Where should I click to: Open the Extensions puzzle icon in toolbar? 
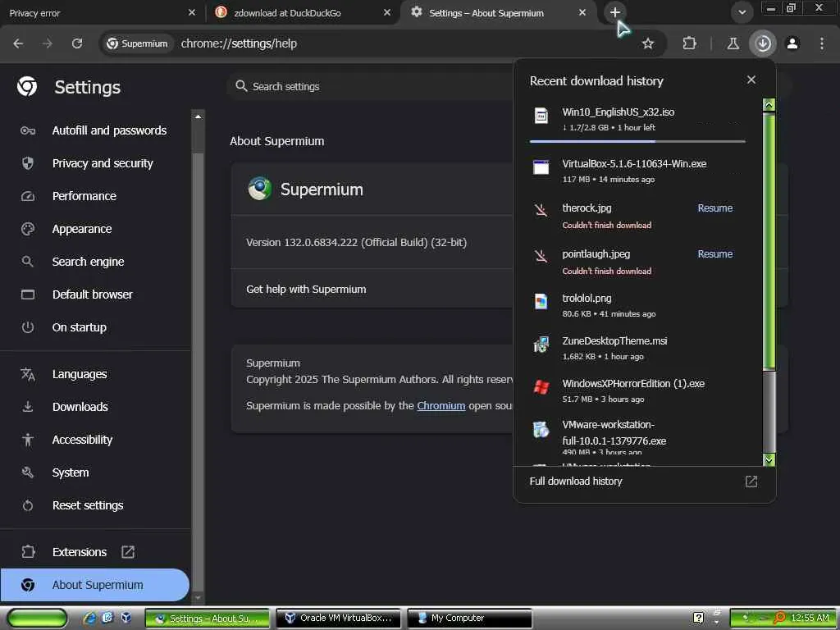[689, 43]
